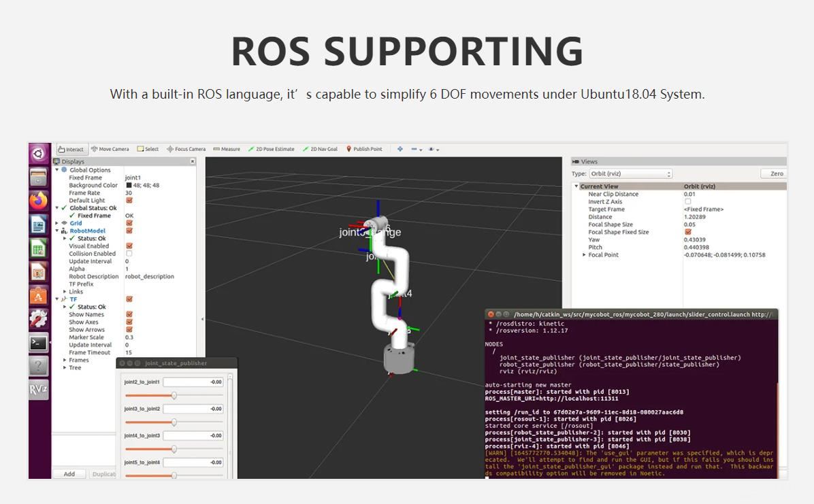Click the TF display axes icon
The image size is (814, 504).
pyautogui.click(x=65, y=299)
